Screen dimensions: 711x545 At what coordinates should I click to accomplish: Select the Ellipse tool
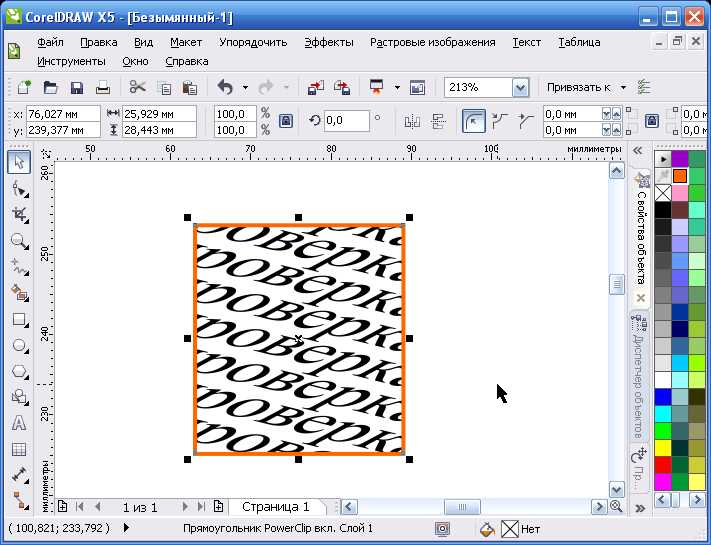(19, 345)
